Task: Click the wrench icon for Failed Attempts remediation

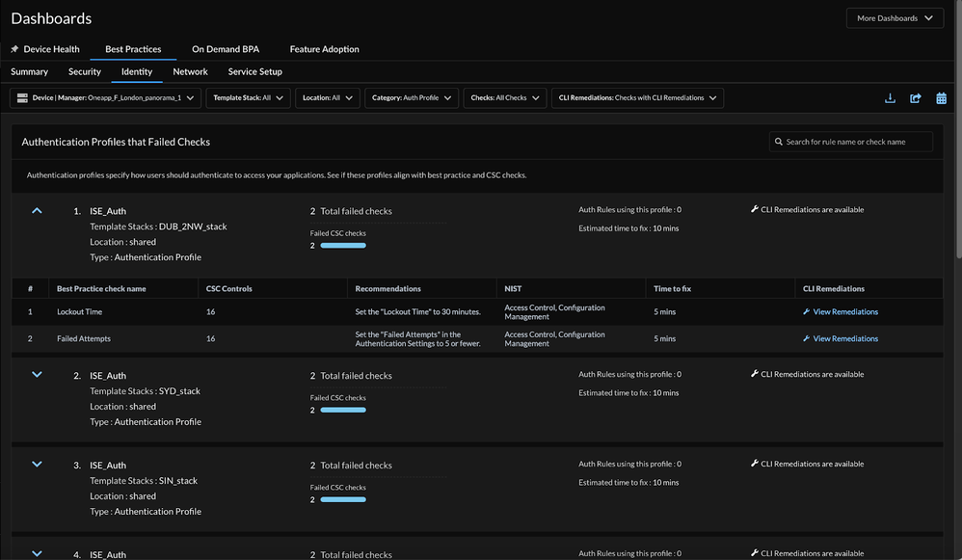Action: [x=807, y=339]
